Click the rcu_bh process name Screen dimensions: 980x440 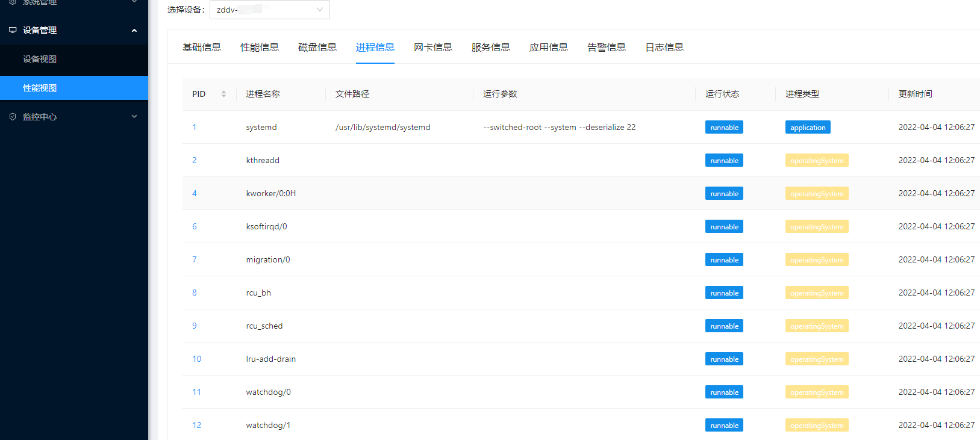258,293
